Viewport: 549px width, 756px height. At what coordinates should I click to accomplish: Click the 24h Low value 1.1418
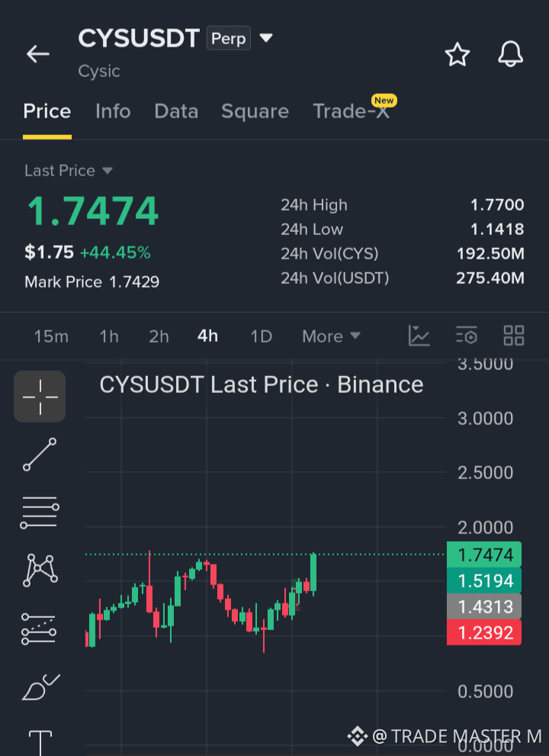point(497,229)
